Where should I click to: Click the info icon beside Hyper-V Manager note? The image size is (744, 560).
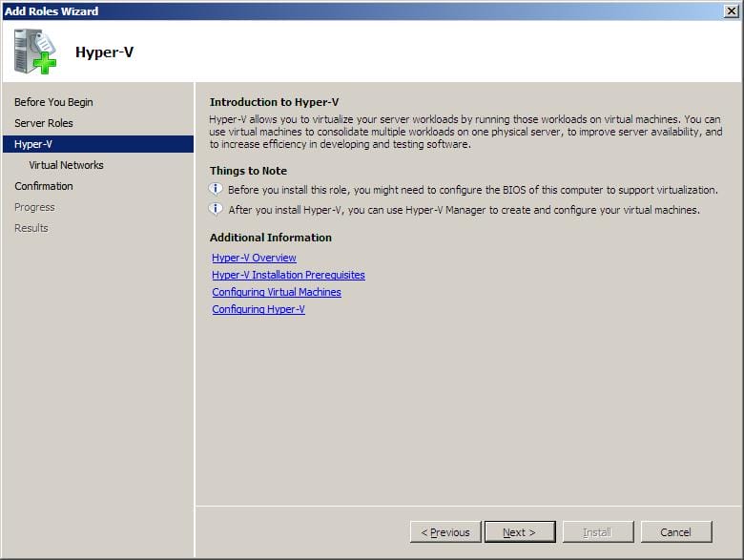[217, 209]
